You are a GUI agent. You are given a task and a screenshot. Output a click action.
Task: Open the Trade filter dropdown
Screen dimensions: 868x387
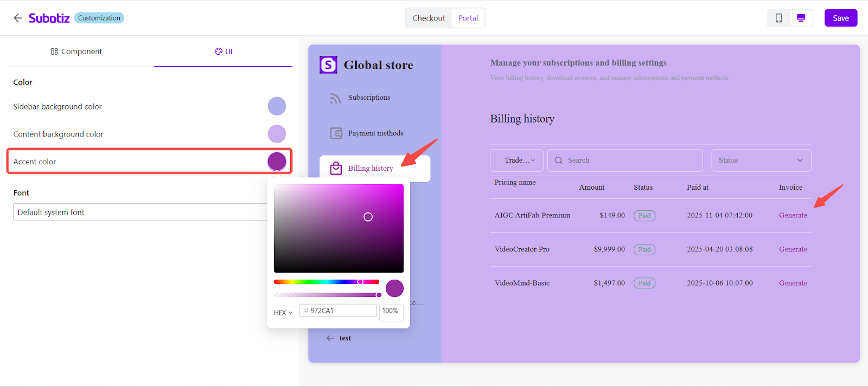coord(516,160)
